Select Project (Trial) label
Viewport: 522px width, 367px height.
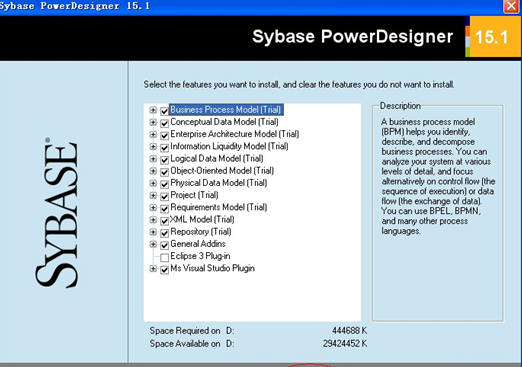[x=194, y=195]
